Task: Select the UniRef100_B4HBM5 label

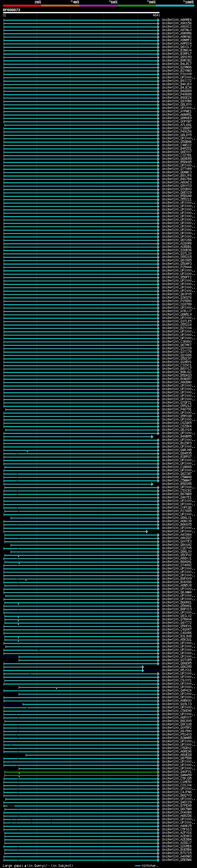Action: 176,437
